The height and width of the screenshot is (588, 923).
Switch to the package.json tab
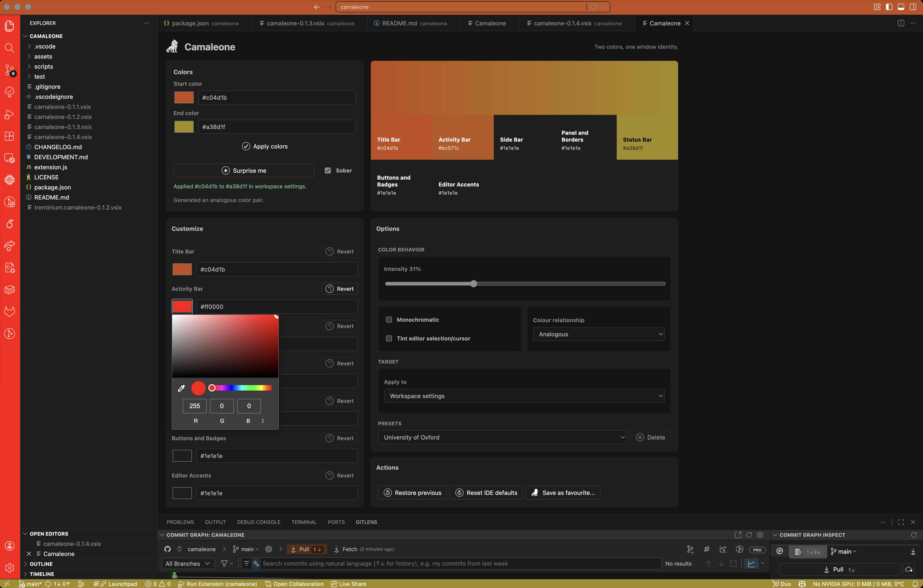click(x=205, y=23)
